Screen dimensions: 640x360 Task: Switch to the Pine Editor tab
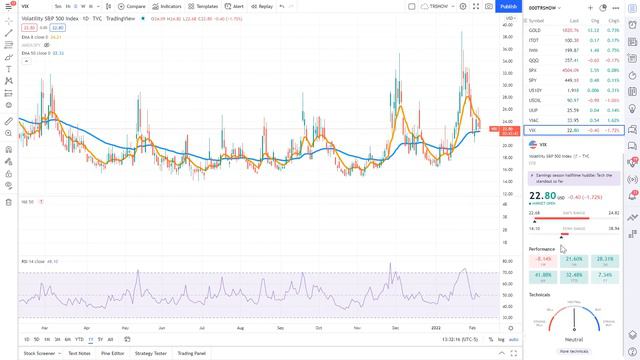pyautogui.click(x=113, y=353)
